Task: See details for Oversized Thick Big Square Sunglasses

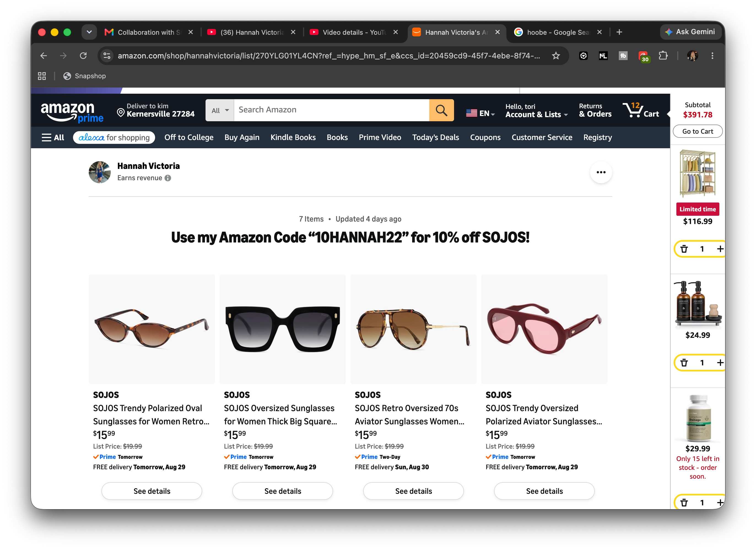Action: pos(283,491)
